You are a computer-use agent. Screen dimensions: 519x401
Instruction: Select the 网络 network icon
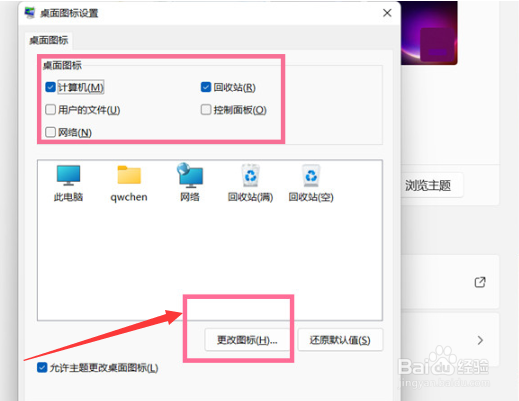pos(190,175)
